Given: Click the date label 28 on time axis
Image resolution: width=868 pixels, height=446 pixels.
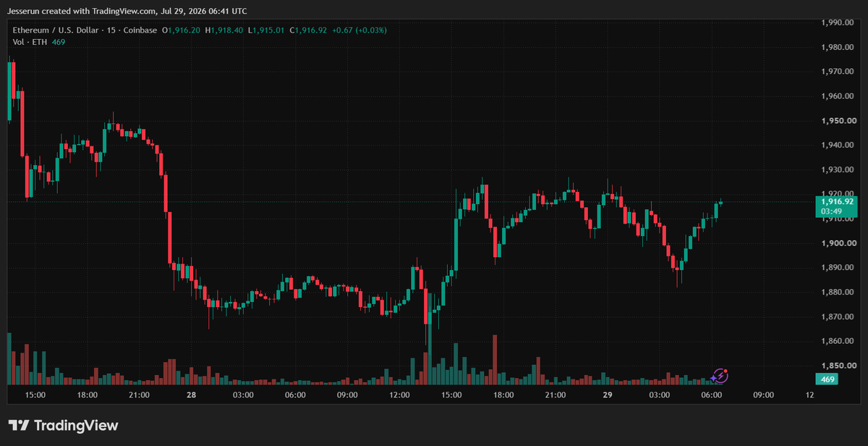Looking at the screenshot, I should [x=191, y=395].
